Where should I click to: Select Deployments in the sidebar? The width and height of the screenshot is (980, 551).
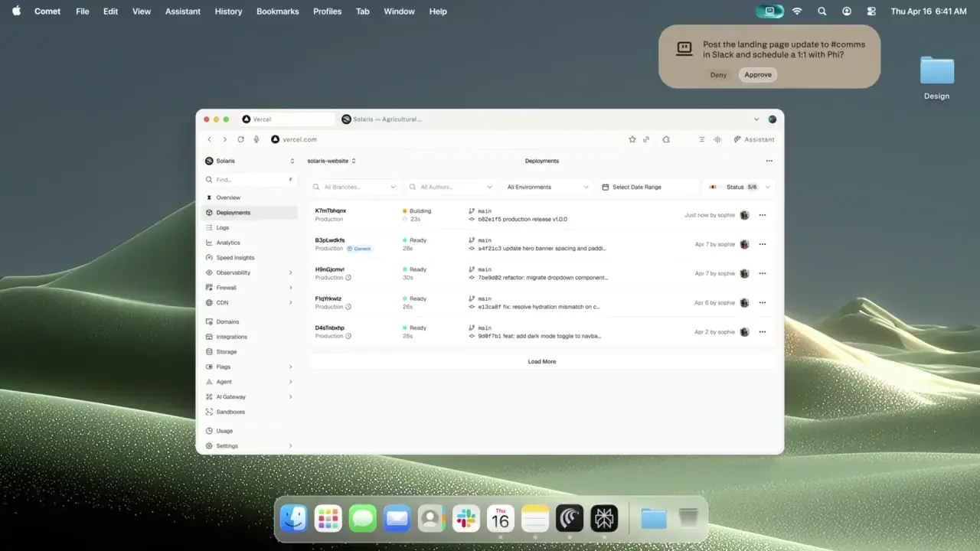click(x=250, y=213)
